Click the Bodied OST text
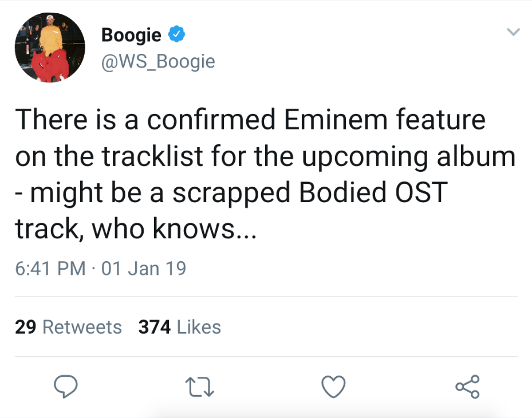532x418 pixels. tap(373, 192)
